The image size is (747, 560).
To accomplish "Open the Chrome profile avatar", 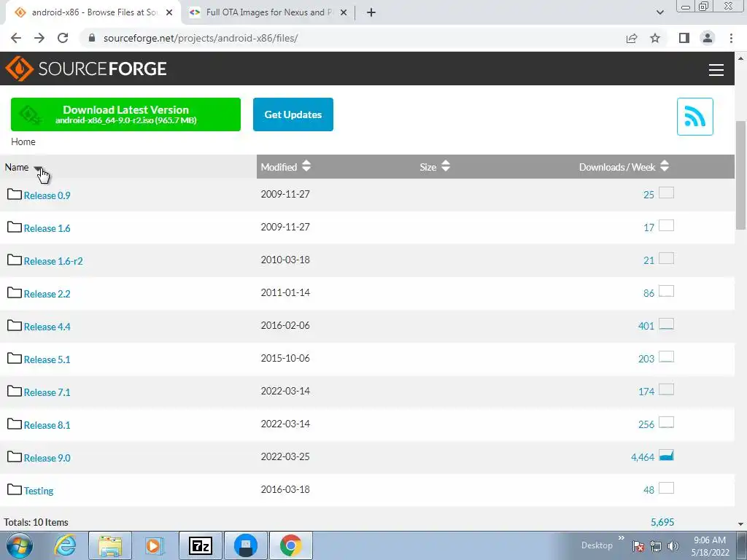I will point(708,38).
